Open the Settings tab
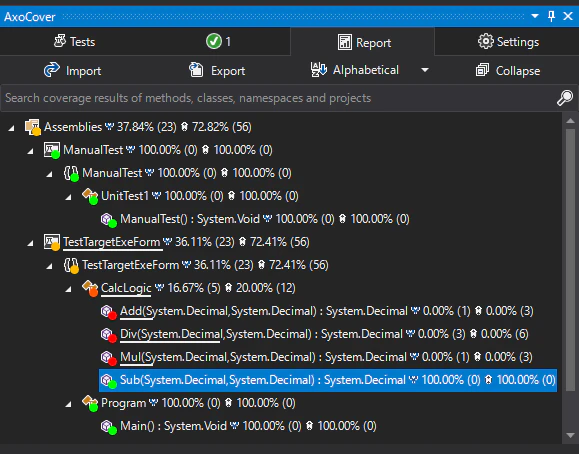Screen dimensions: 579x454 [507, 42]
